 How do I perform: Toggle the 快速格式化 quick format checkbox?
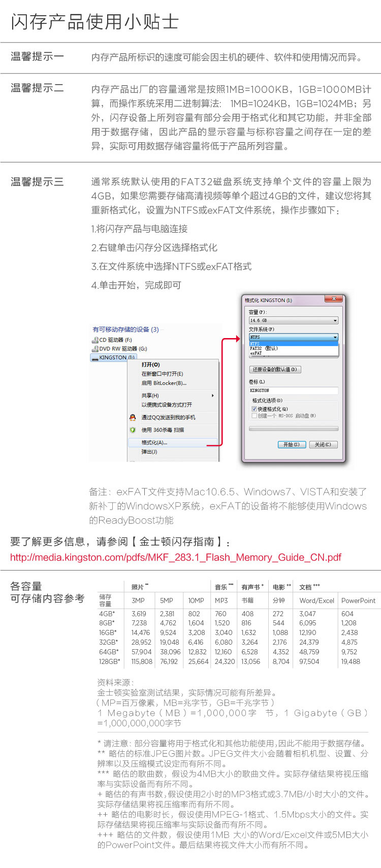coord(255,409)
